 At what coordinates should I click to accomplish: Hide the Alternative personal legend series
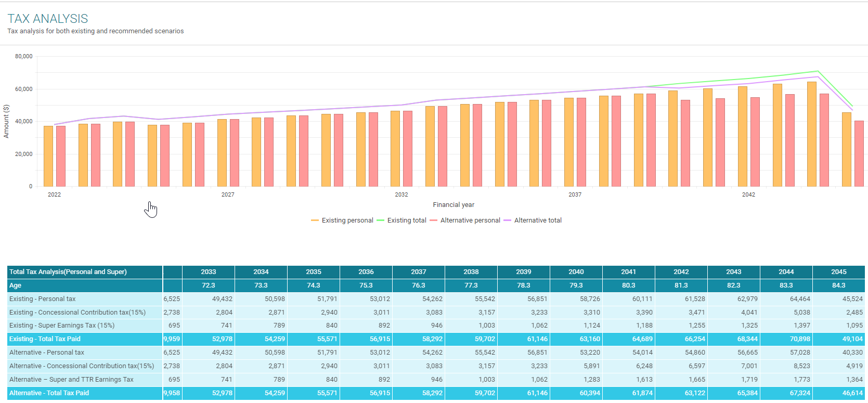pos(465,220)
